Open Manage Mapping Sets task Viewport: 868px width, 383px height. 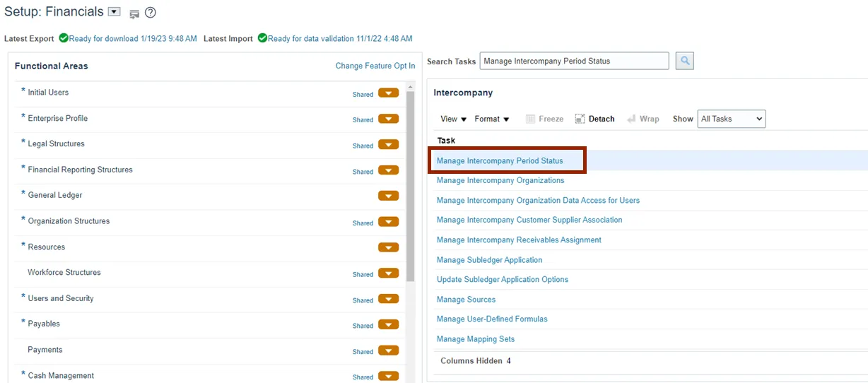(475, 339)
